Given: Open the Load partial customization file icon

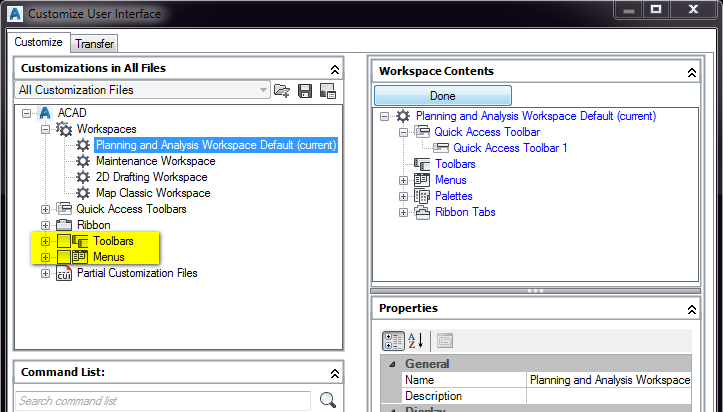Looking at the screenshot, I should pos(281,90).
